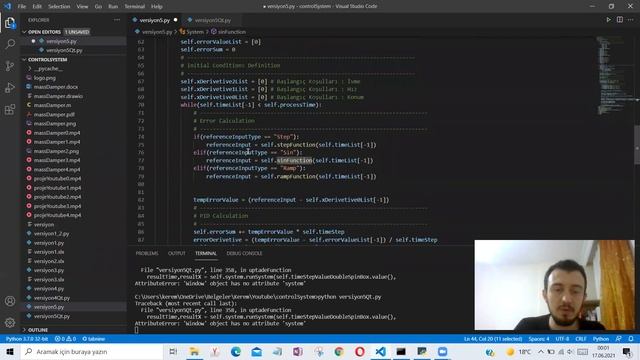Image resolution: width=640 pixels, height=360 pixels.
Task: Open notifications bell in status bar
Action: 631,339
